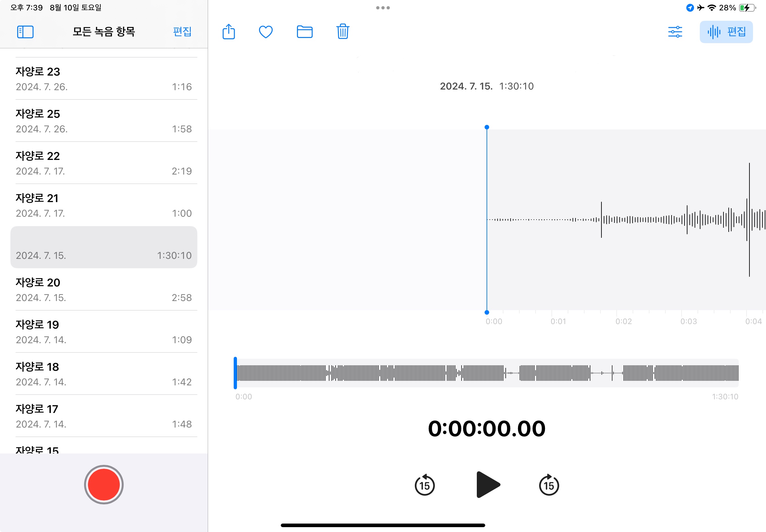766x532 pixels.
Task: Mark recording as favorite with heart icon
Action: click(x=266, y=32)
